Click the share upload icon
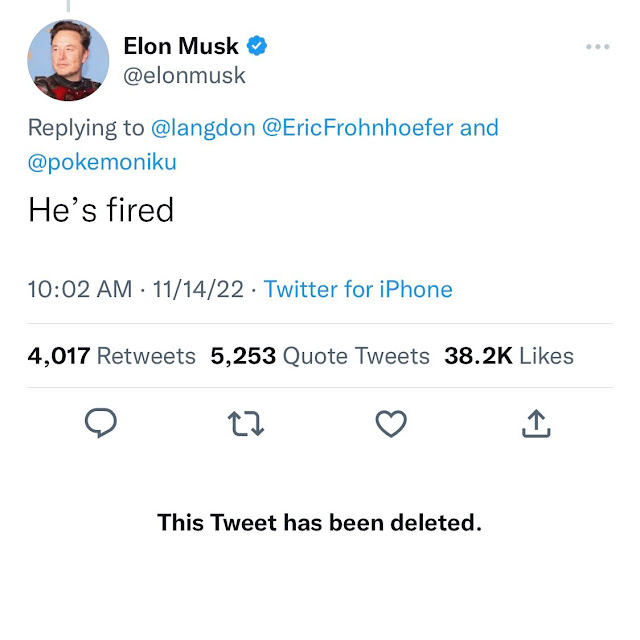This screenshot has width=640, height=640. point(537,424)
